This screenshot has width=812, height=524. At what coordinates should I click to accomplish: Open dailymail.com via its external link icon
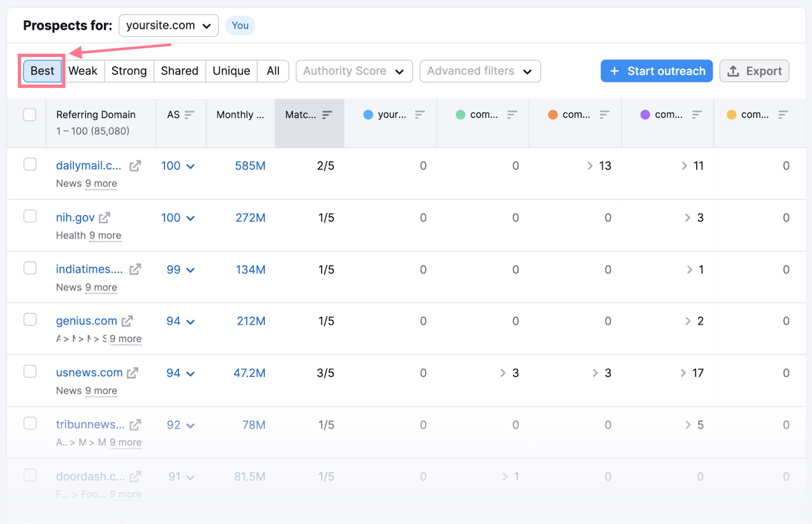tap(134, 165)
